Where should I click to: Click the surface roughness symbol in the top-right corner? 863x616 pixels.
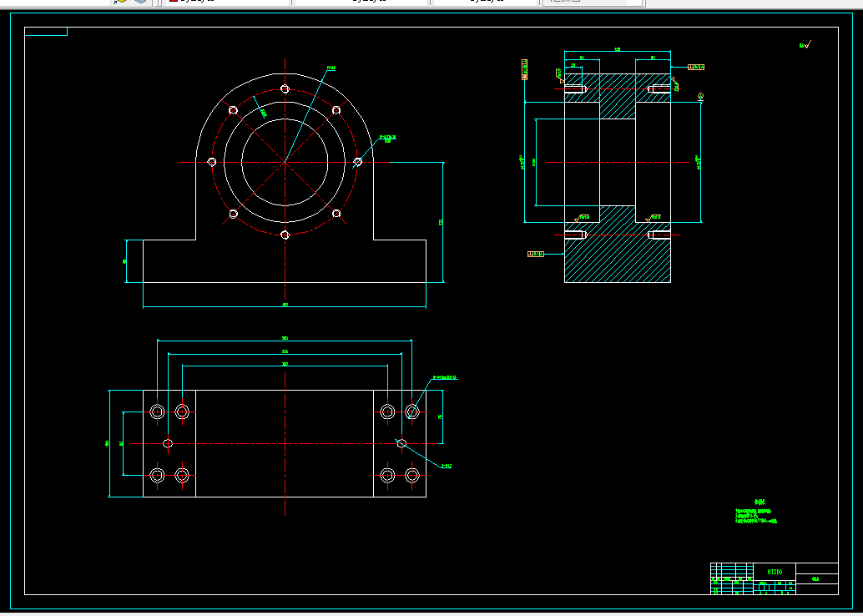(x=805, y=45)
